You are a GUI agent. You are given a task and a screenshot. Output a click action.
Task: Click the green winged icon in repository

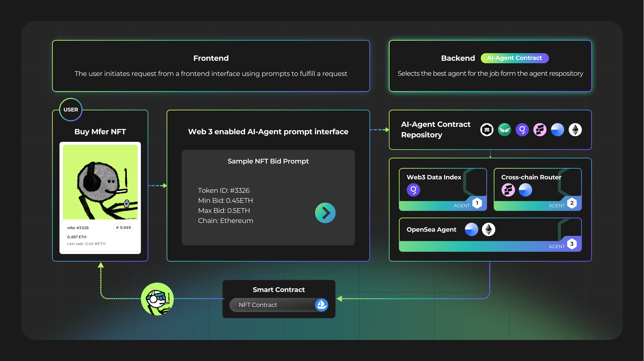(x=504, y=130)
